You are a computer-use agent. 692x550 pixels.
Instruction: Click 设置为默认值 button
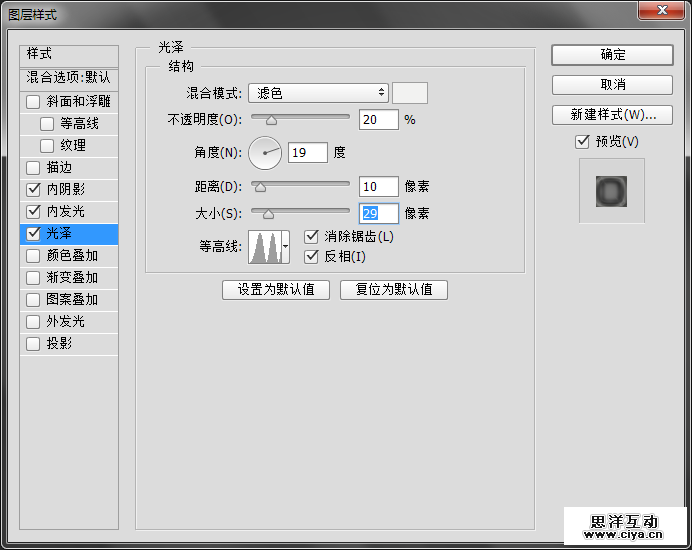click(x=275, y=290)
